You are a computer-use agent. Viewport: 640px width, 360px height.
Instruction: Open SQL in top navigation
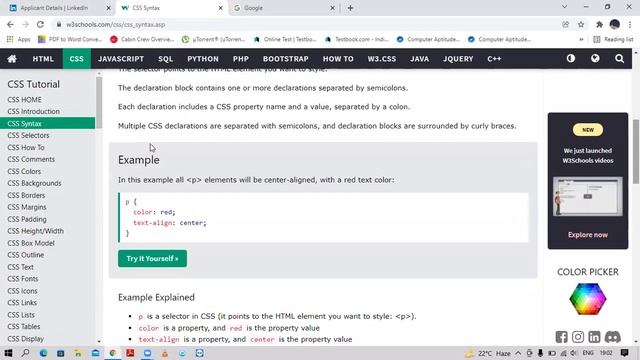click(x=166, y=59)
